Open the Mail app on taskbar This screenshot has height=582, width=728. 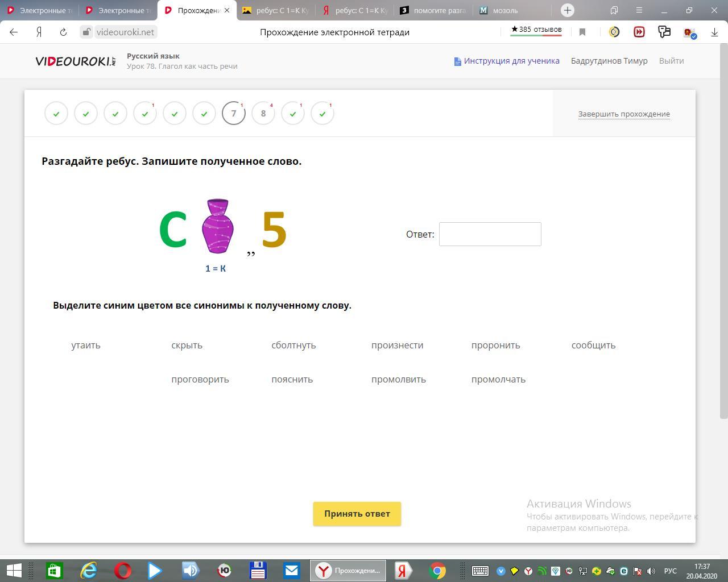292,570
